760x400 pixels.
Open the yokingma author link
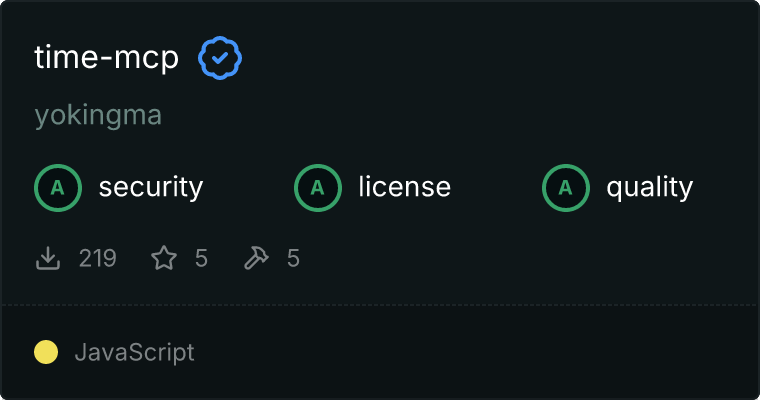coord(98,116)
